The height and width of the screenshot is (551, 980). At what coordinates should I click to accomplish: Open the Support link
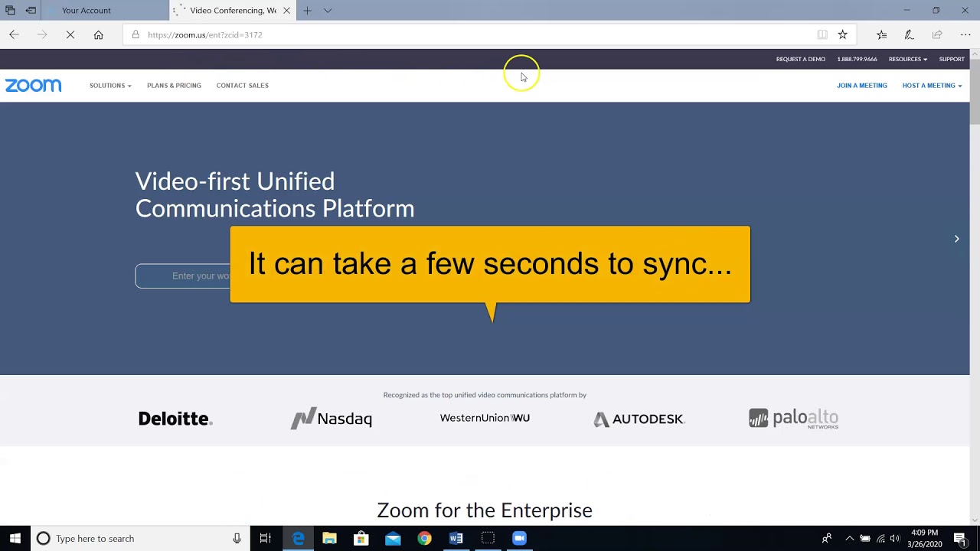coord(952,59)
